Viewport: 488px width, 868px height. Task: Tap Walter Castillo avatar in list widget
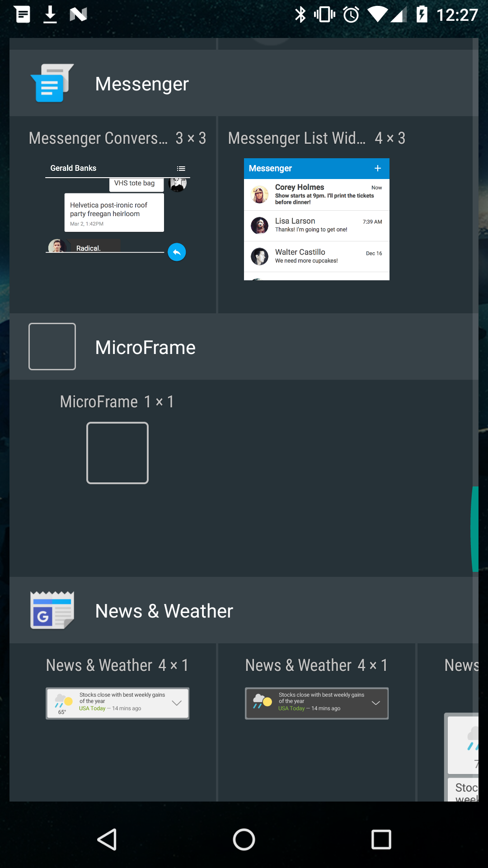[259, 256]
